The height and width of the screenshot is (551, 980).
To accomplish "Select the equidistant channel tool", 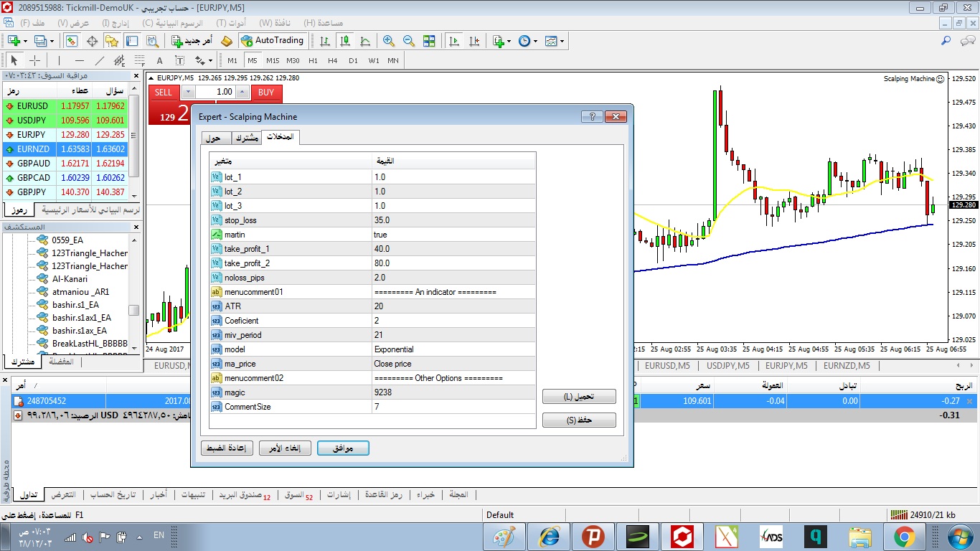I will pos(120,60).
